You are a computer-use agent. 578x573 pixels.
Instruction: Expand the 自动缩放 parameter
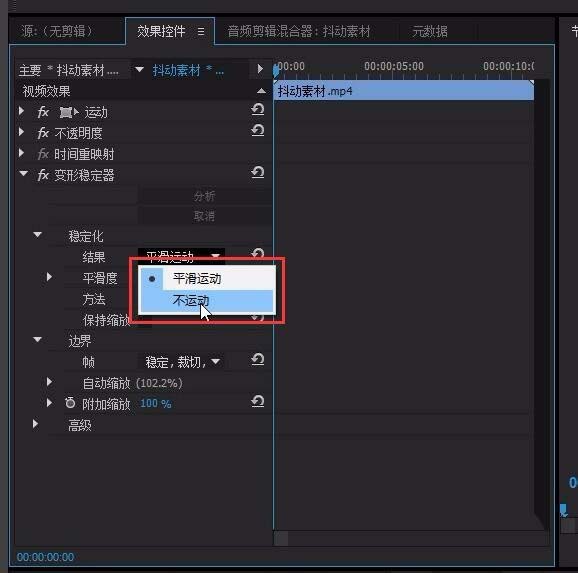(x=49, y=382)
